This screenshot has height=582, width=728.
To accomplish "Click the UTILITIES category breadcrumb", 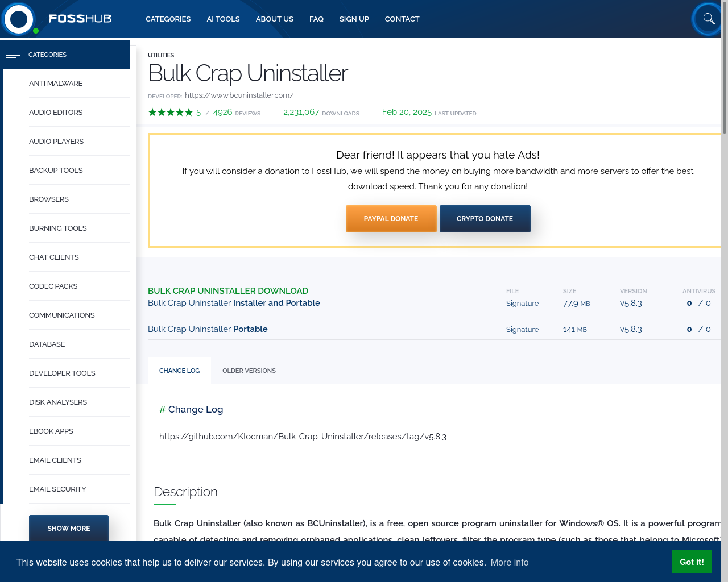I will click(x=161, y=55).
